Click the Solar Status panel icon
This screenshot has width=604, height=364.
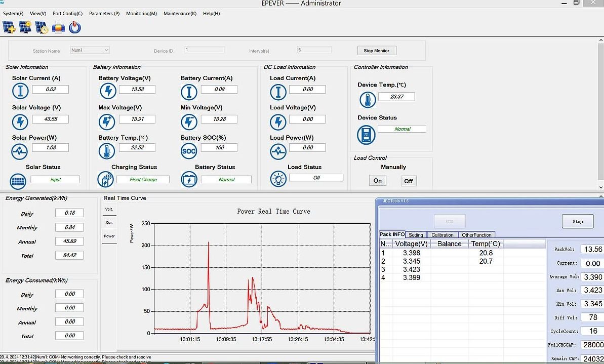tap(19, 181)
